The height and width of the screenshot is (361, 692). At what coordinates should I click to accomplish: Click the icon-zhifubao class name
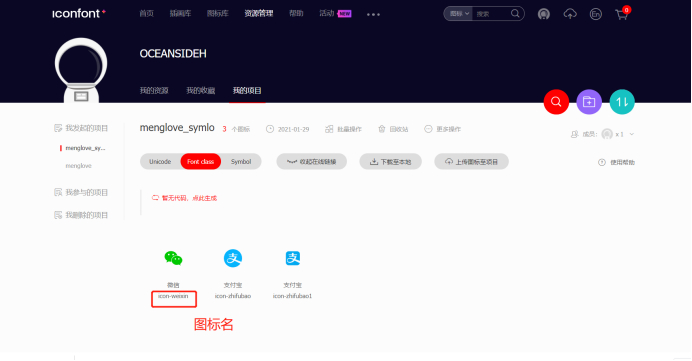[x=233, y=296]
